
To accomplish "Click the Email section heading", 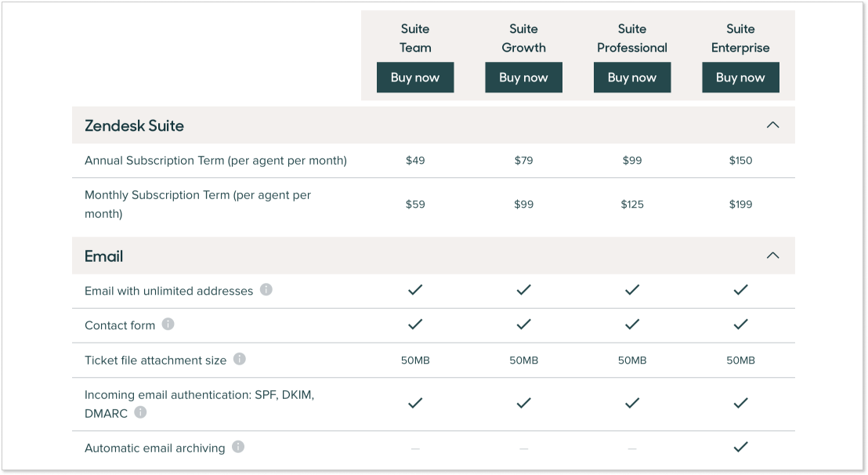I will tap(103, 256).
